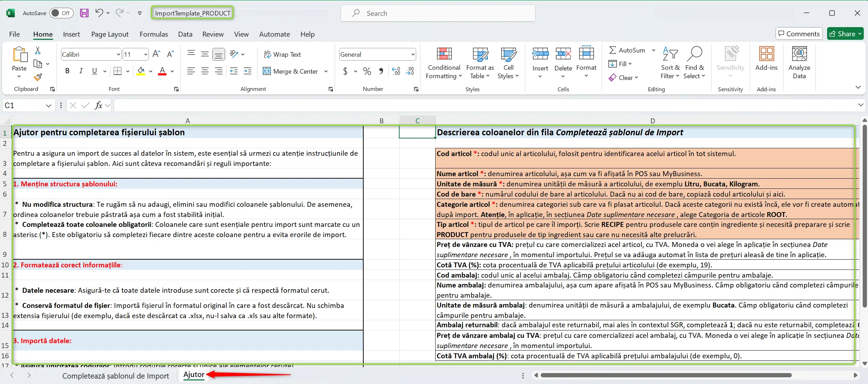Expand the Name Box dropdown arrow
Image resolution: width=868 pixels, height=384 pixels.
click(x=48, y=105)
